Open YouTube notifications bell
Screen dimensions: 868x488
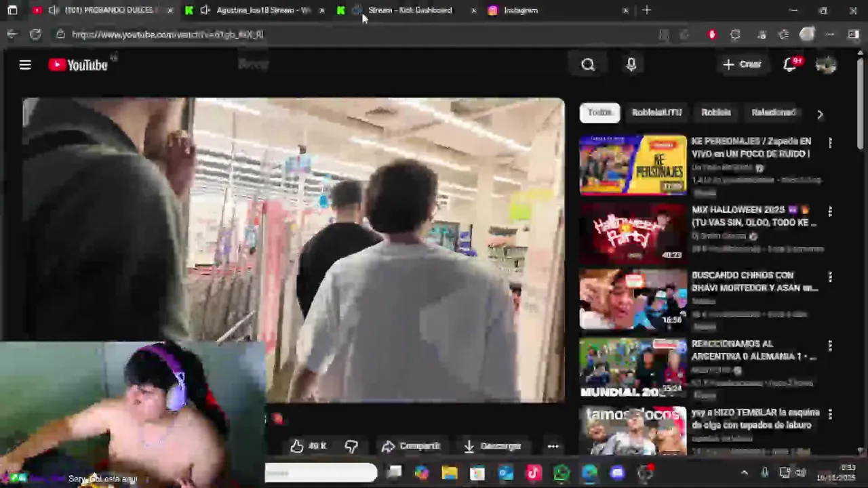pos(790,64)
